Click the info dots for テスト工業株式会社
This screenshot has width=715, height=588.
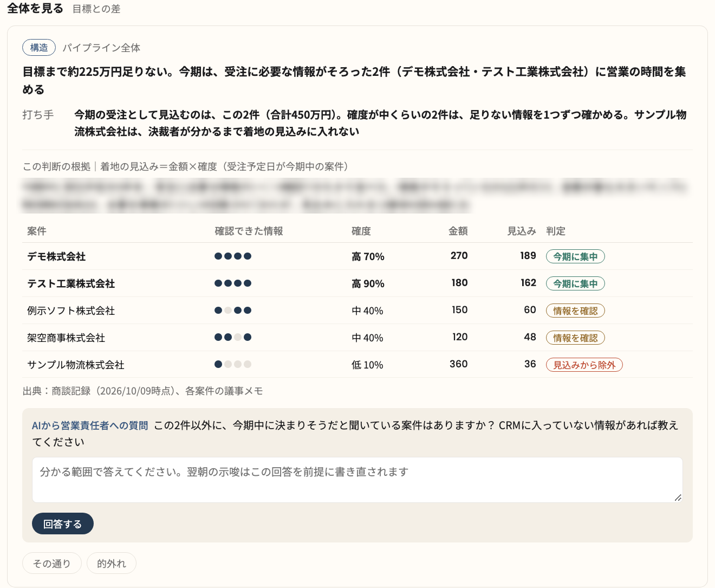[233, 283]
